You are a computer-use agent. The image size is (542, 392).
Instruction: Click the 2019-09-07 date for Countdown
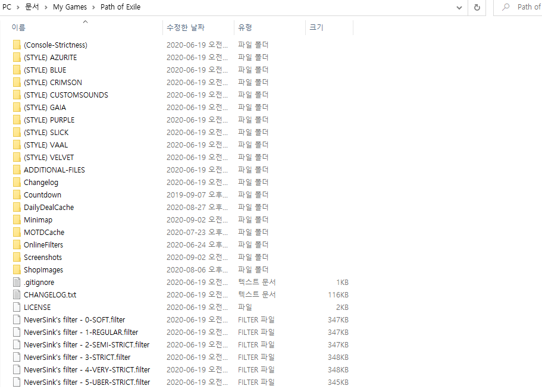pos(197,195)
